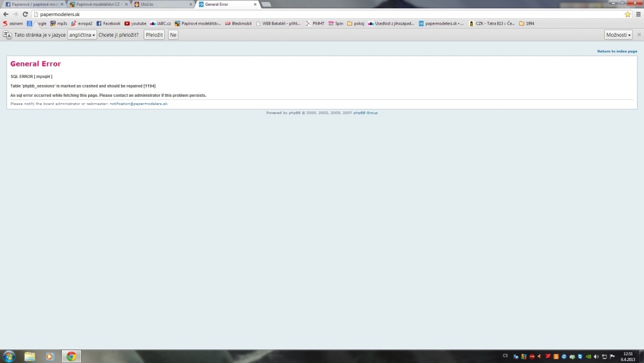
Task: Open the WEB Bakaláři bookmark
Action: (x=278, y=23)
